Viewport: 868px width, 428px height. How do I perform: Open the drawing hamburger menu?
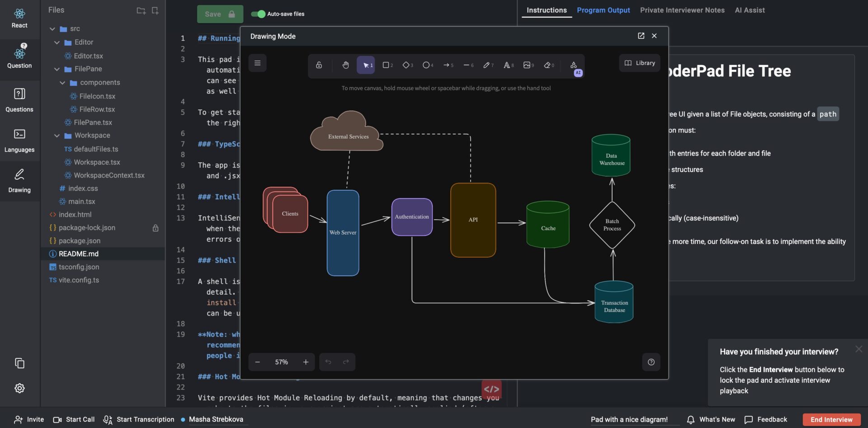coord(257,63)
